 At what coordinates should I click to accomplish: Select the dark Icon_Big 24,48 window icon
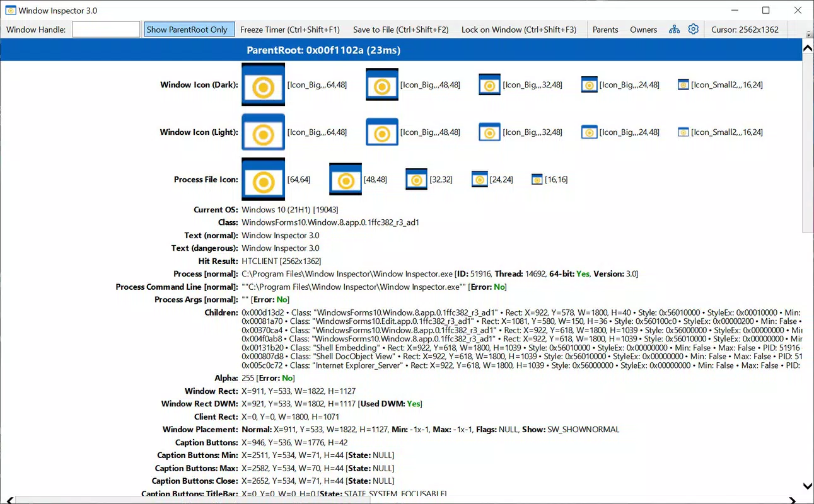point(589,84)
